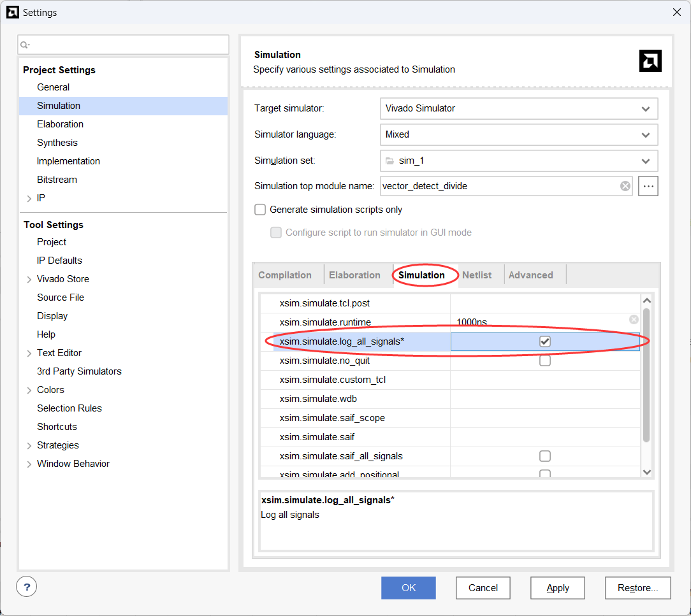Click the help question mark icon
The width and height of the screenshot is (691, 616).
tap(27, 587)
